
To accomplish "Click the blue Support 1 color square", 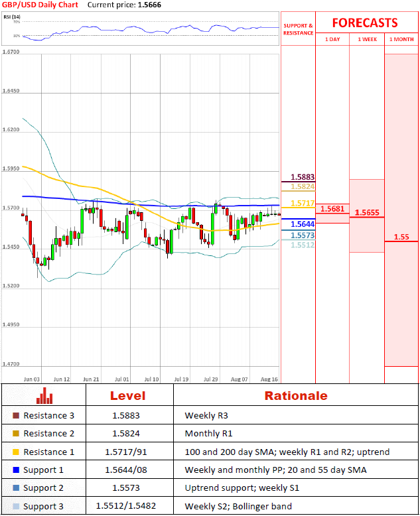I will click(x=16, y=470).
